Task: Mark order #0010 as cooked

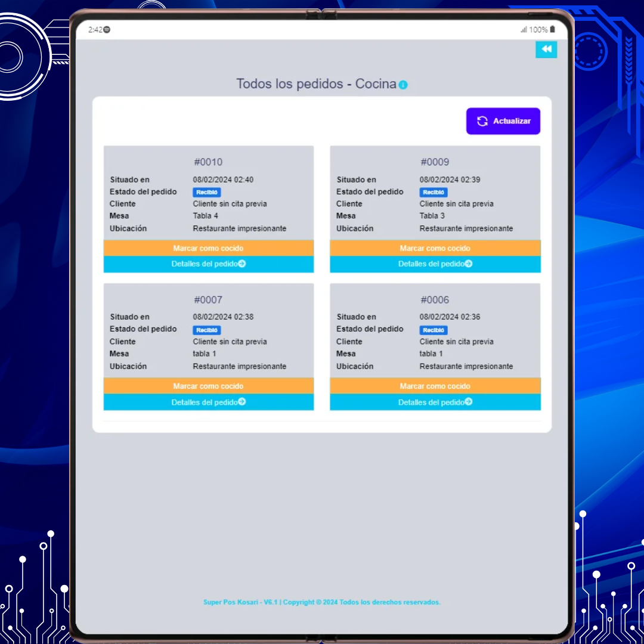Action: 208,248
